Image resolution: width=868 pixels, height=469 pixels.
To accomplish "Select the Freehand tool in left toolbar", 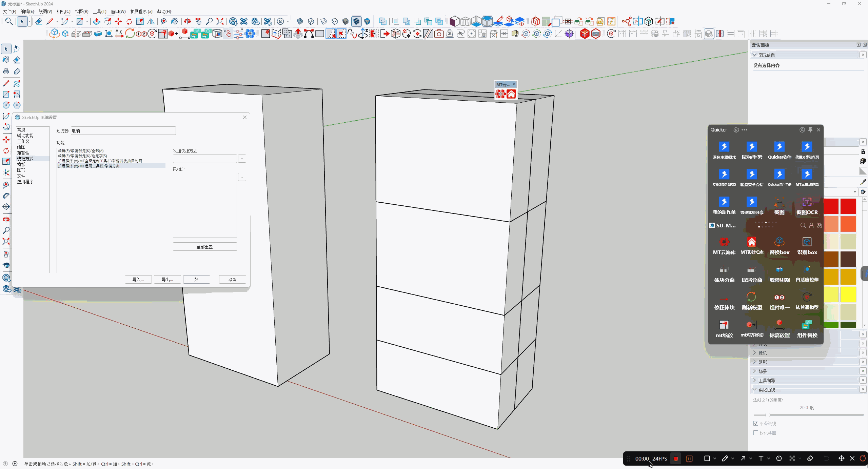I will click(17, 83).
